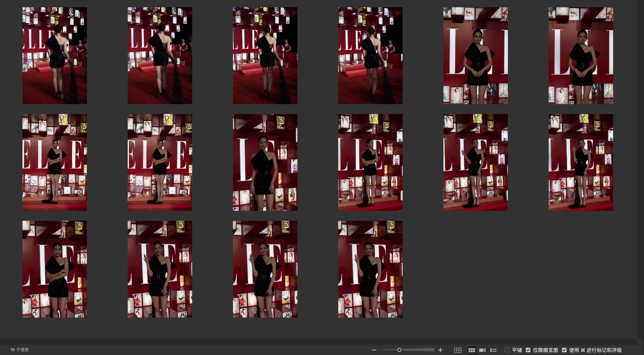Click the minus icon to shrink thumbnails
Viewport: 644px width, 355px height.
pos(374,350)
